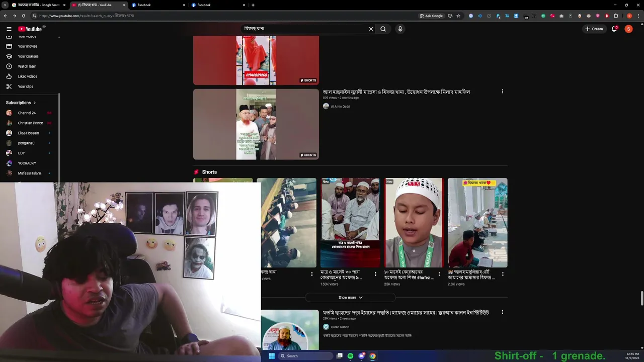Open YOCRACKY subscription
The image size is (644, 362).
(x=27, y=163)
